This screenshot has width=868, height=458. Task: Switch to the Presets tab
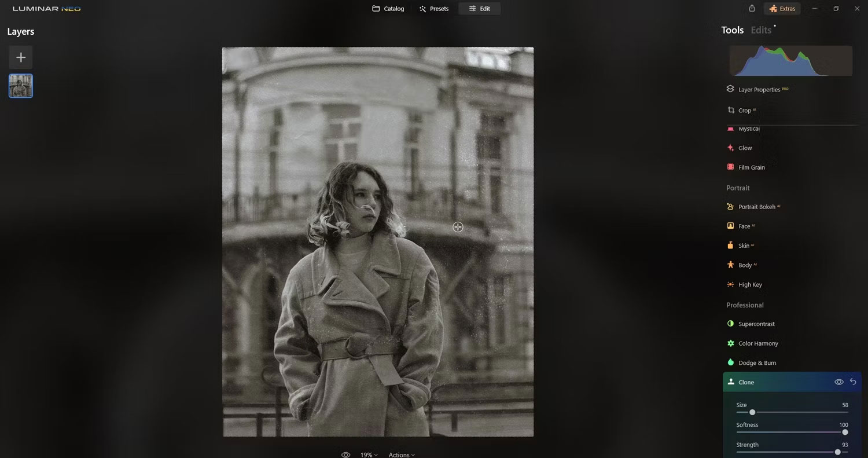tap(434, 9)
